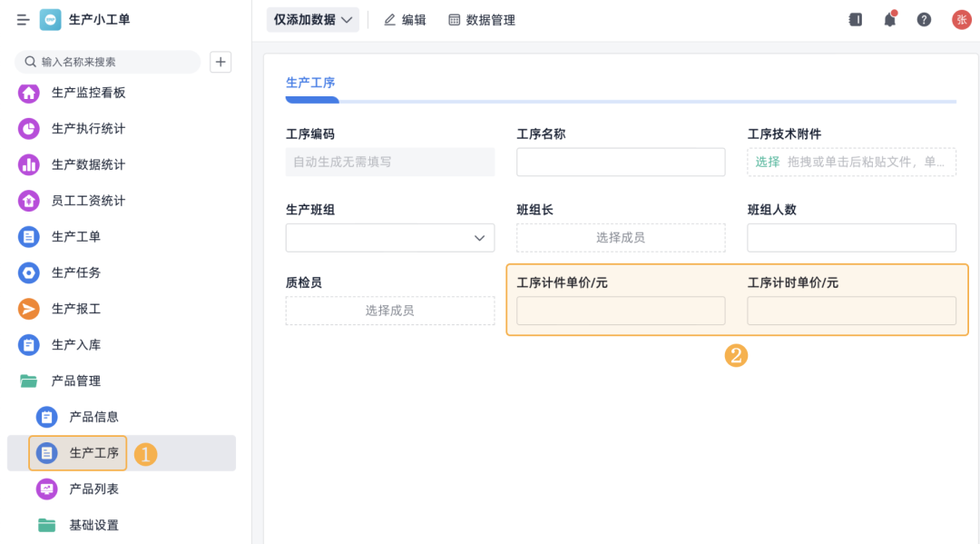Click the 工序计件单价/元 input field

click(x=621, y=311)
